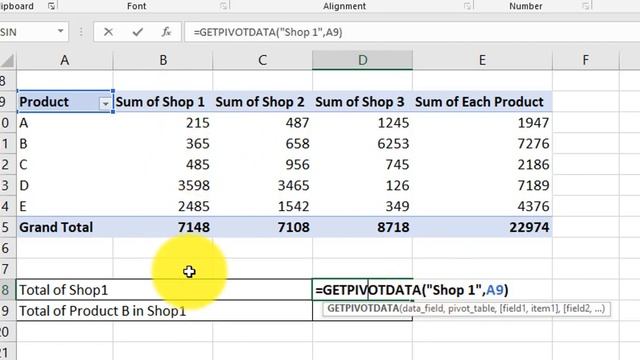Viewport: 640px width, 360px height.
Task: Click cell with value 1245
Action: [x=362, y=123]
